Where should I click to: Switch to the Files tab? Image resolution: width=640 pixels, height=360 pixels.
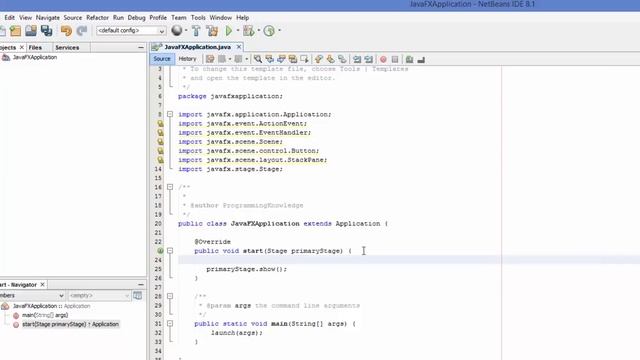click(35, 48)
